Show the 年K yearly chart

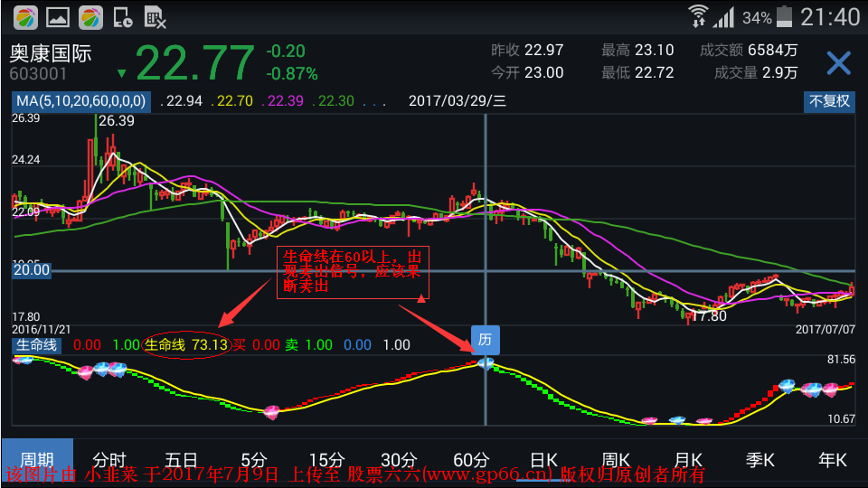click(832, 459)
